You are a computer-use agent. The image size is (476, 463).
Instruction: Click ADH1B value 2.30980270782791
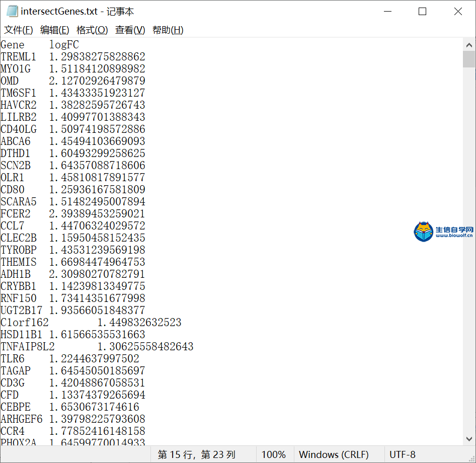(97, 274)
